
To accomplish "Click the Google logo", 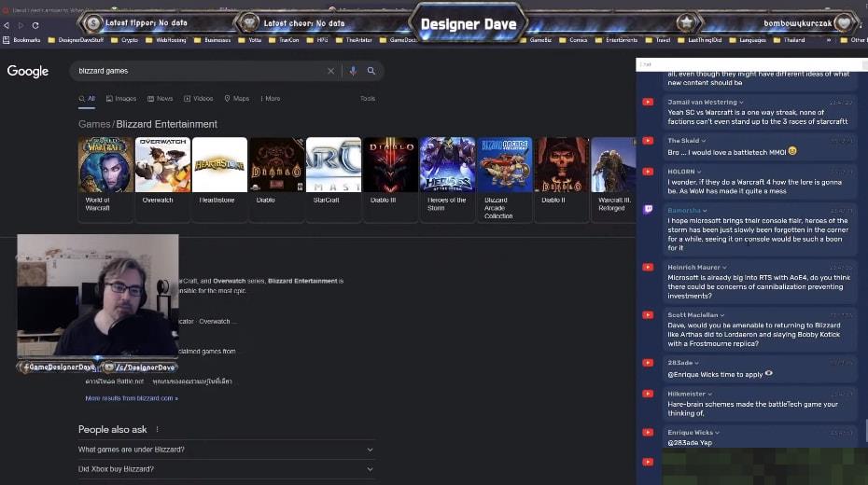I will pyautogui.click(x=28, y=71).
